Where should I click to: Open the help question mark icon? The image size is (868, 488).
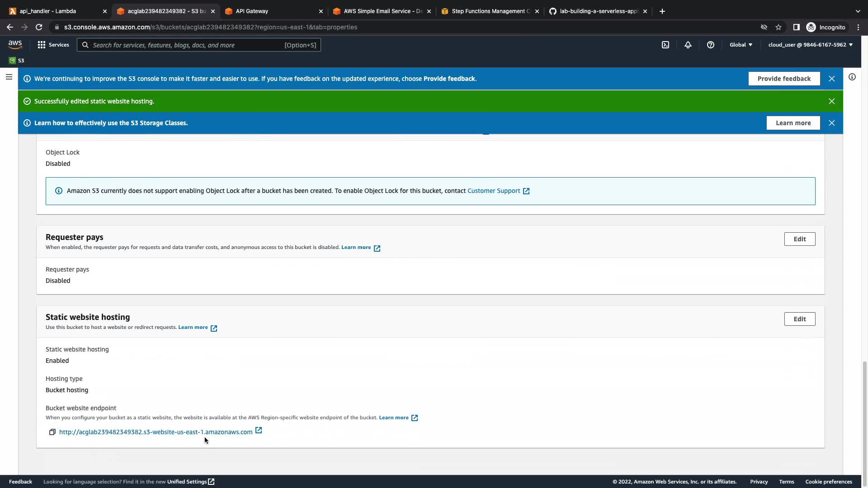(710, 45)
